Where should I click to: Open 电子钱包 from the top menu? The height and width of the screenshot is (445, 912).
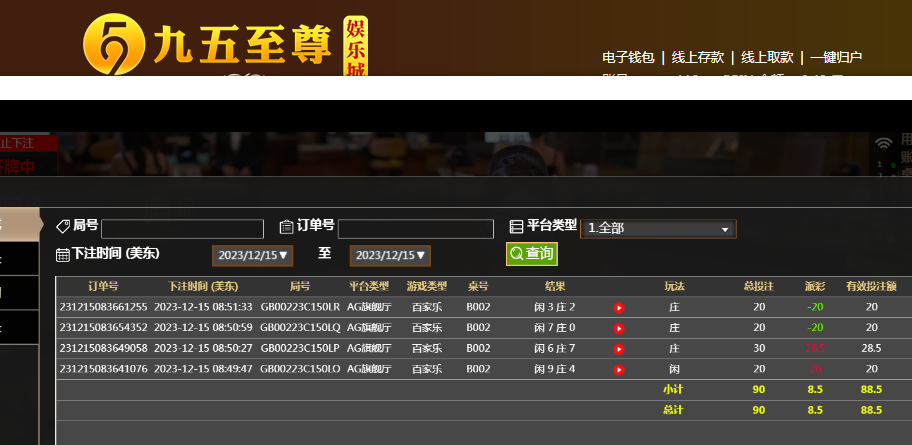627,58
